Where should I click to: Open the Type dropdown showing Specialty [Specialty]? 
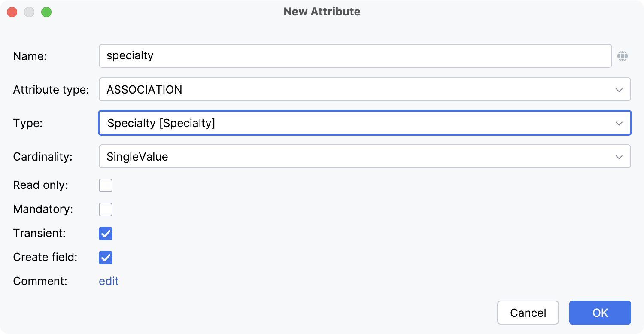pos(365,123)
